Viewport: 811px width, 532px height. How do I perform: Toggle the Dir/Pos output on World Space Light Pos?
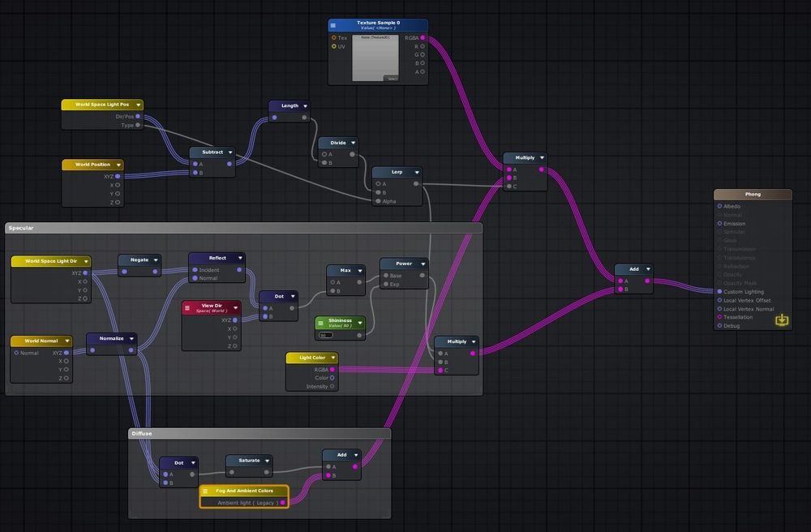point(139,116)
